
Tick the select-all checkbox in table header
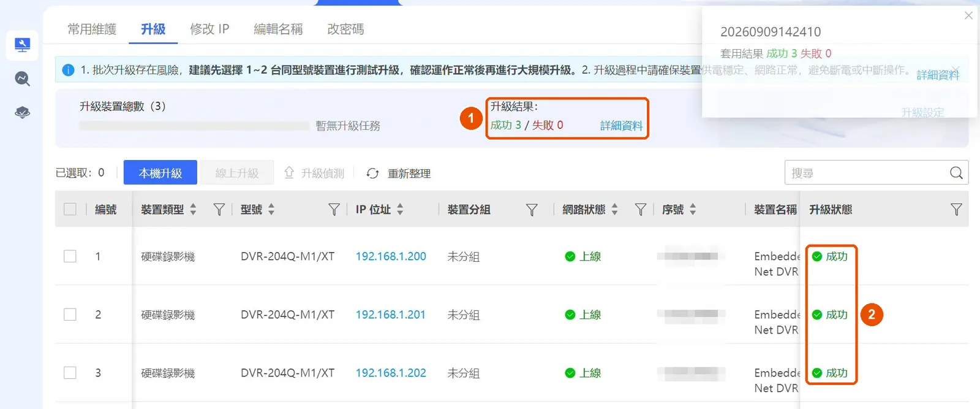click(70, 209)
